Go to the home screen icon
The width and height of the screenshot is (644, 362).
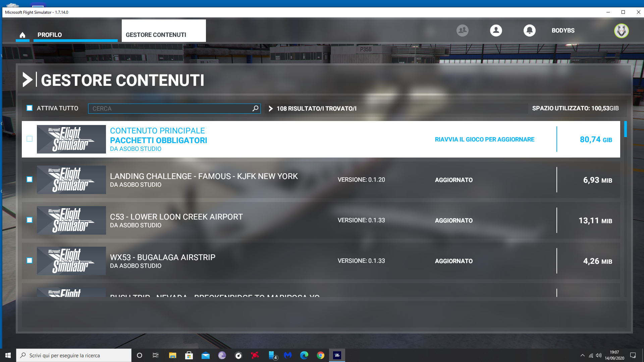22,35
